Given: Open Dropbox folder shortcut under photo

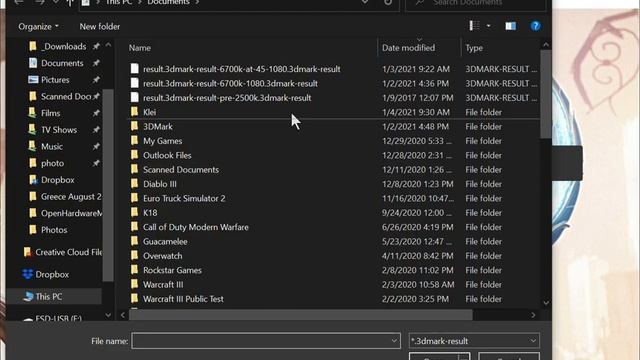Looking at the screenshot, I should 58,180.
